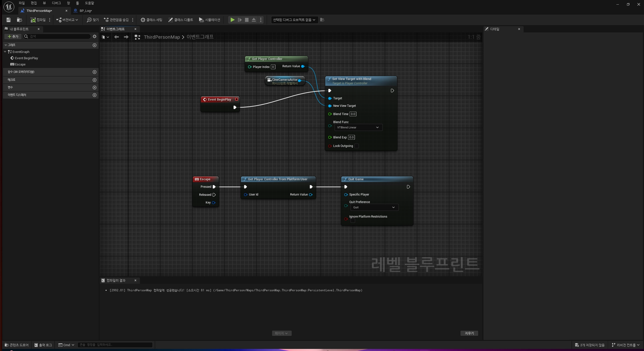Open Class Settings (클래스 세팅)
Screen dimensions: 644x351
pos(151,20)
